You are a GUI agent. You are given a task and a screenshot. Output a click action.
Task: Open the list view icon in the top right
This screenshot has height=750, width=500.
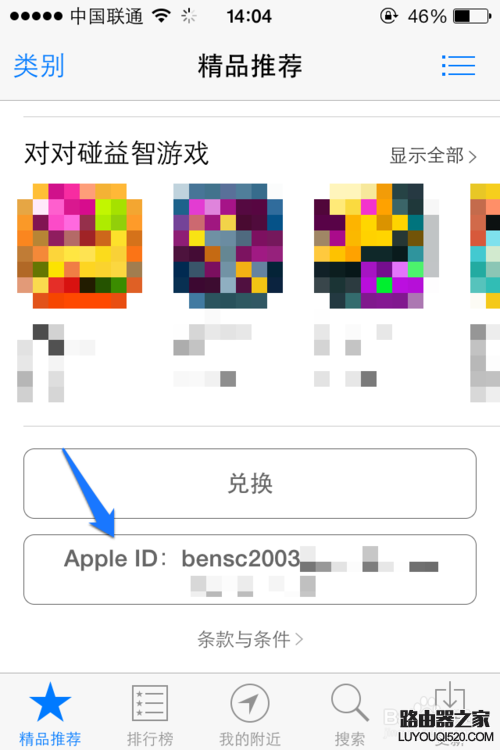point(458,66)
